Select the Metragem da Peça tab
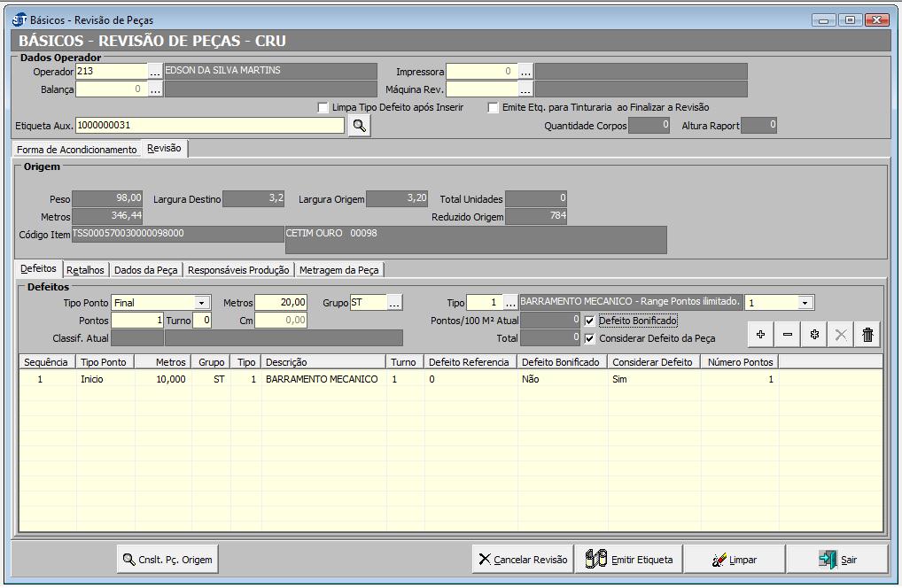 [339, 270]
